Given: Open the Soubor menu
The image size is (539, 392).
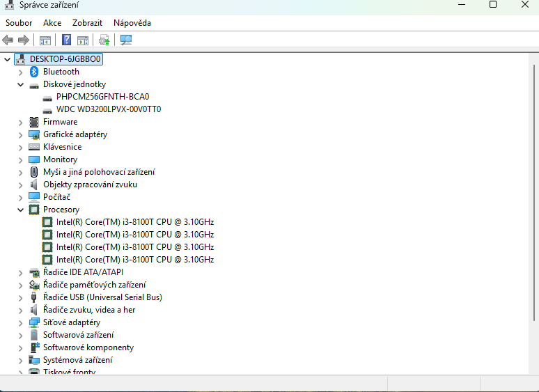Looking at the screenshot, I should click(19, 23).
